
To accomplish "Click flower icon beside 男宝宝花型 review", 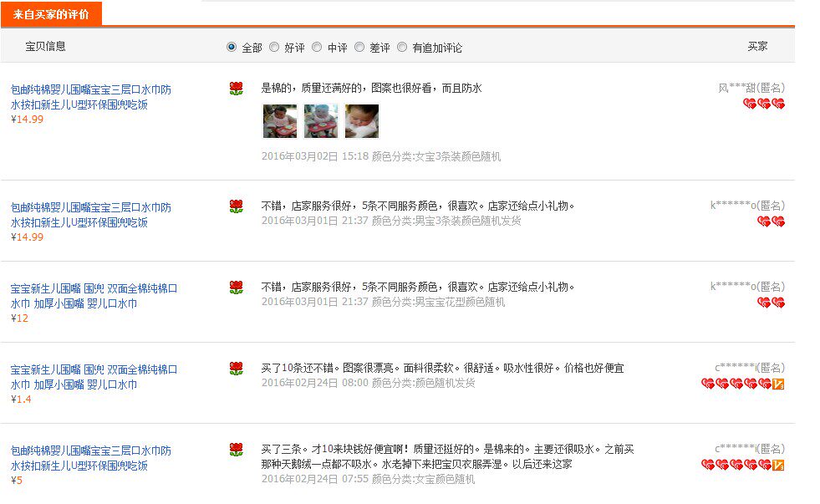I will (237, 288).
